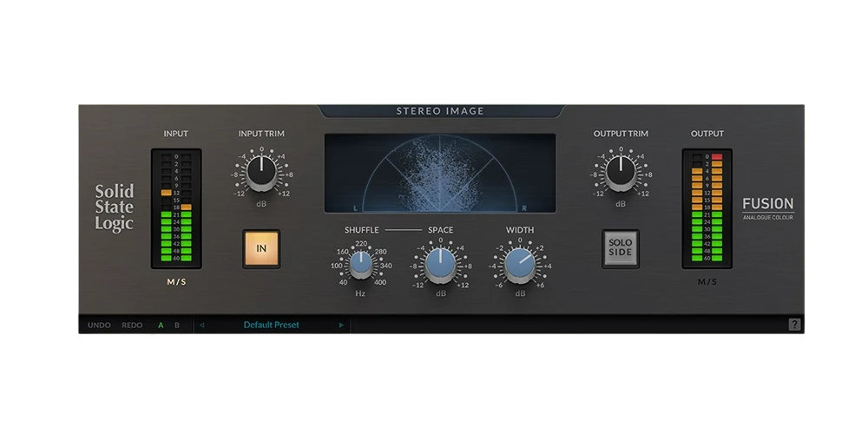Click the Width dB knob
The width and height of the screenshot is (868, 434).
520,265
